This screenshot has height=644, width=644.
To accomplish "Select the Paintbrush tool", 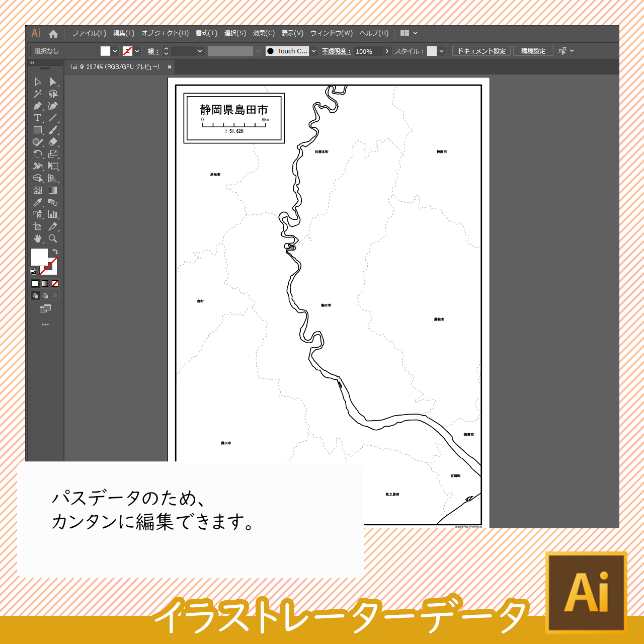I will 53,130.
